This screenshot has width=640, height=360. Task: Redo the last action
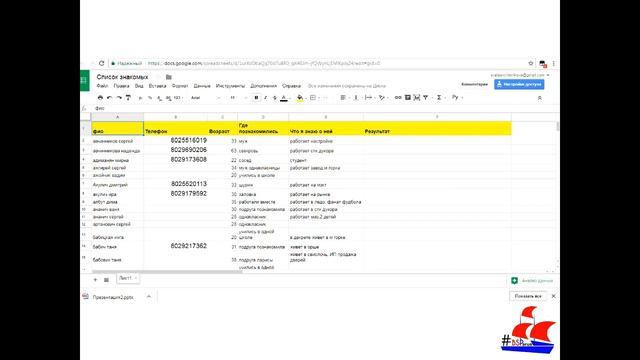[119, 98]
